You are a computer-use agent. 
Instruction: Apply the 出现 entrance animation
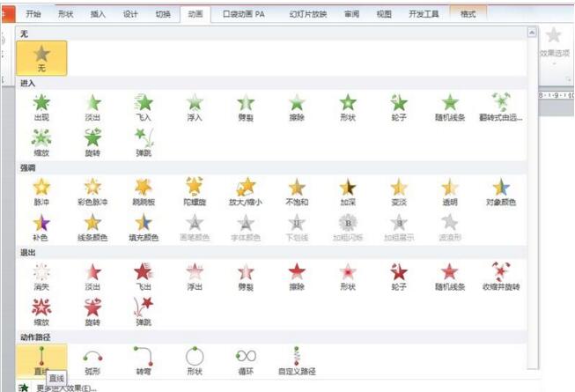41,107
